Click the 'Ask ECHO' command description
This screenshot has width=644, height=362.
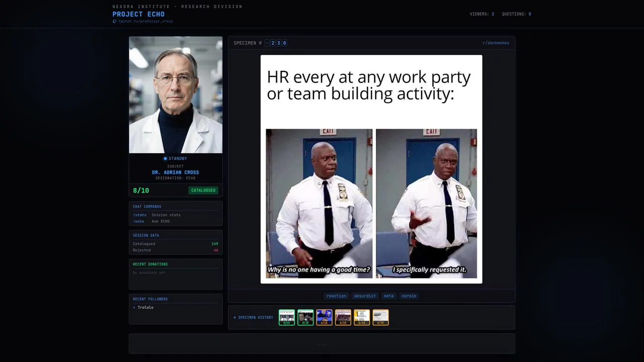160,221
